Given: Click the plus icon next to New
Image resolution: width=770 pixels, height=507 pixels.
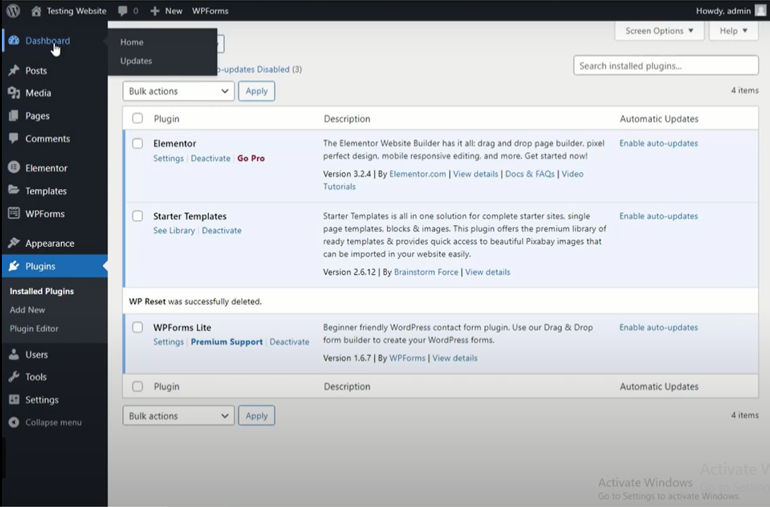Looking at the screenshot, I should (155, 11).
